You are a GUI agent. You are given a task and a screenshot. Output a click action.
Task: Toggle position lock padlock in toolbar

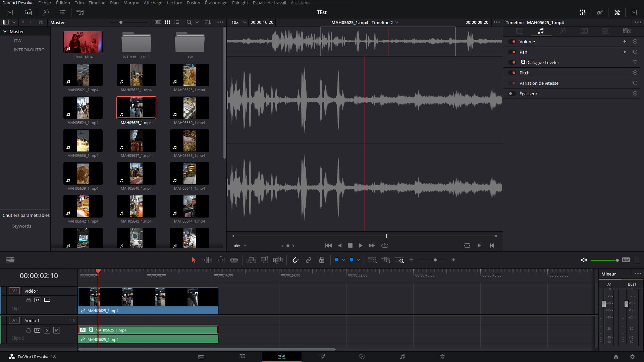coord(322,260)
